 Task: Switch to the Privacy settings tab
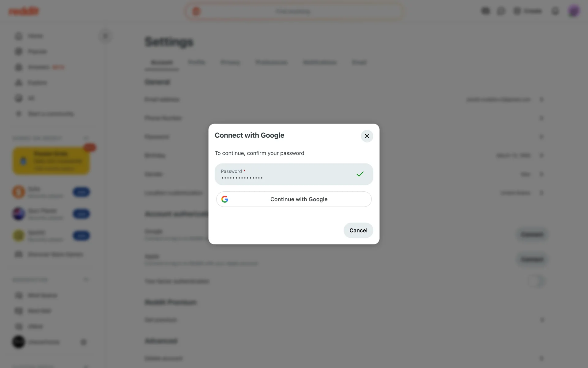click(230, 63)
